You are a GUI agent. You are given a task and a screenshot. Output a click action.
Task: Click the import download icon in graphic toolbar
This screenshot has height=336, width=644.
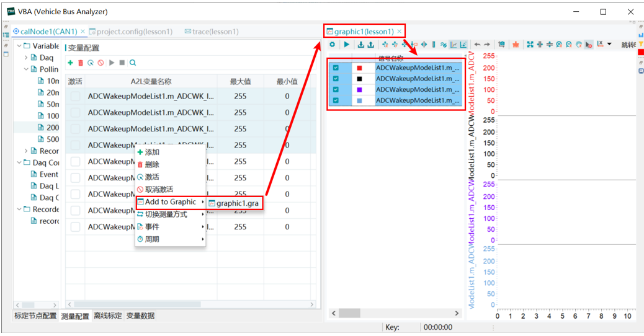click(x=361, y=44)
